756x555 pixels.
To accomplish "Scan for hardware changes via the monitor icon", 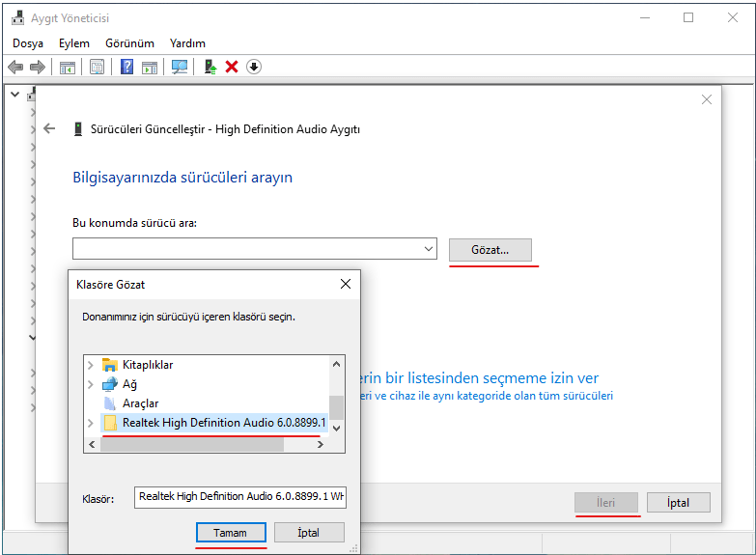I will pos(180,67).
